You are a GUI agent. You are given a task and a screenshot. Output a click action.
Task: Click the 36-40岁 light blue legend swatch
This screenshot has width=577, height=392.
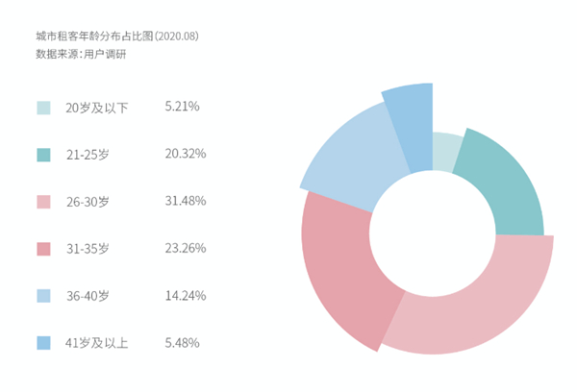[x=43, y=296]
